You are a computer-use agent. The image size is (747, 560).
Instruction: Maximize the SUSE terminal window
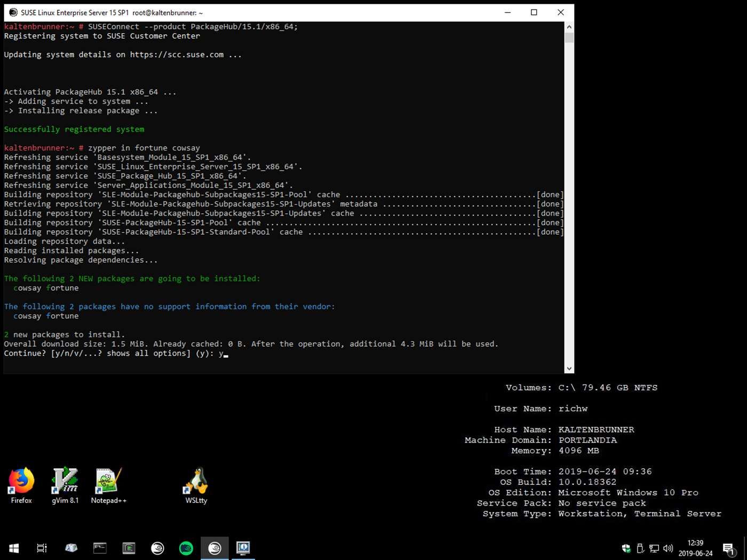click(534, 12)
